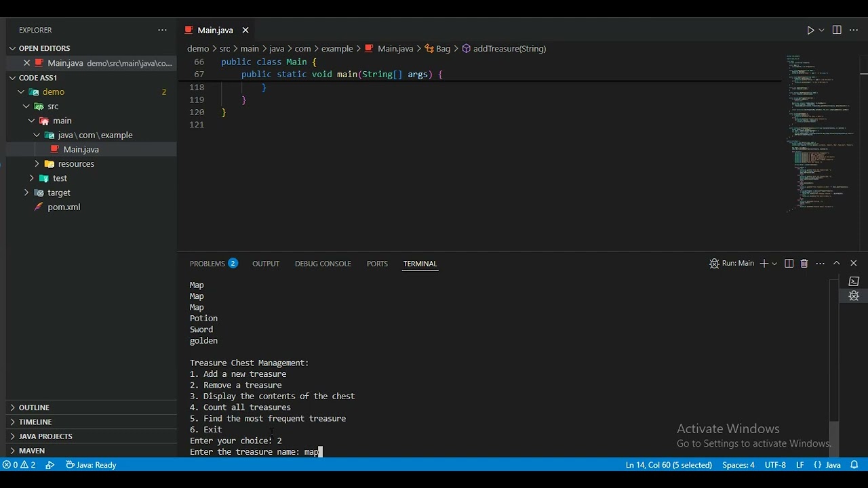Switch to the PROBLEMS panel tab
868x488 pixels.
point(213,263)
